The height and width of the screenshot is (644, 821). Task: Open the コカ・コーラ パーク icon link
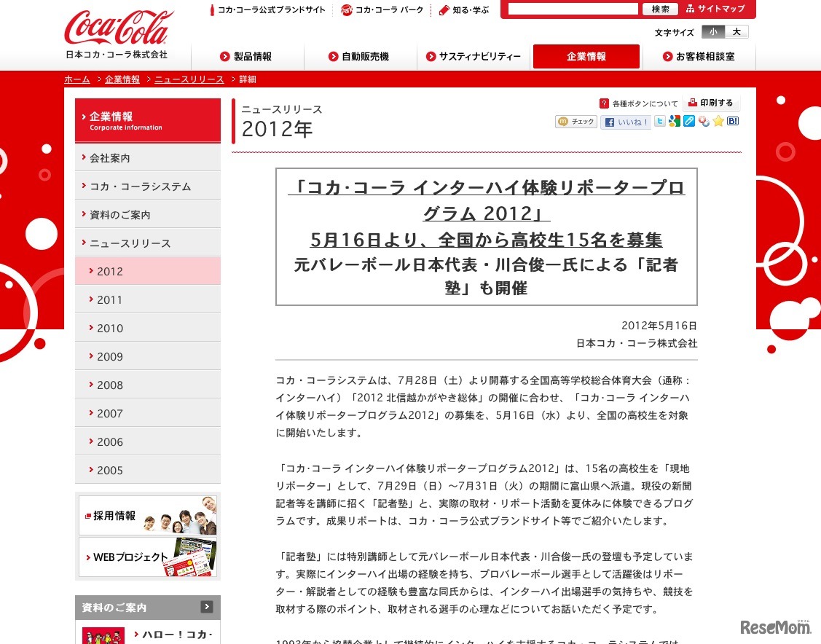382,10
